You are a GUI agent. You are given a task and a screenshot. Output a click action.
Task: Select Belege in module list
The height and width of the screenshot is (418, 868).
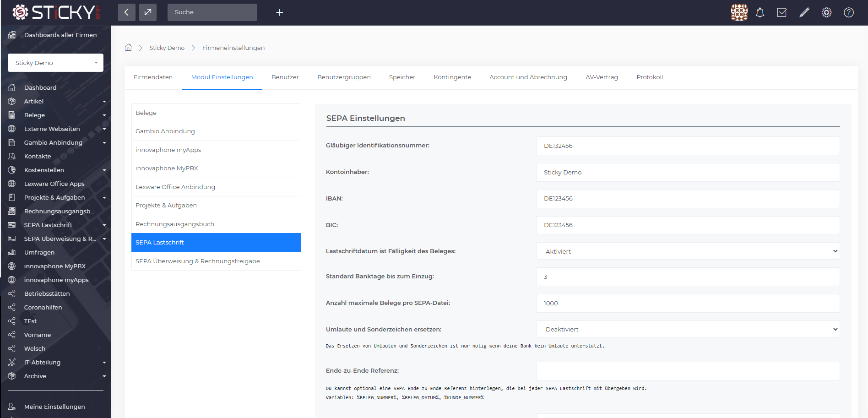(x=216, y=113)
